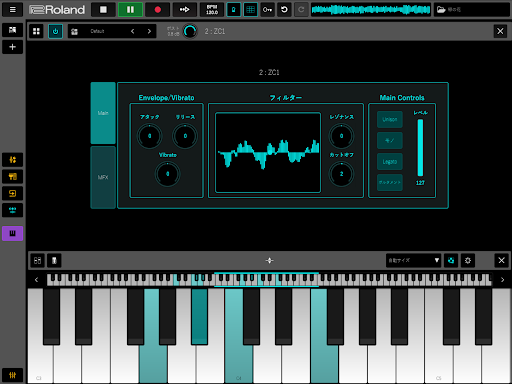Stop playback with the stop button
Screen dimensions: 512x384
(x=103, y=9)
